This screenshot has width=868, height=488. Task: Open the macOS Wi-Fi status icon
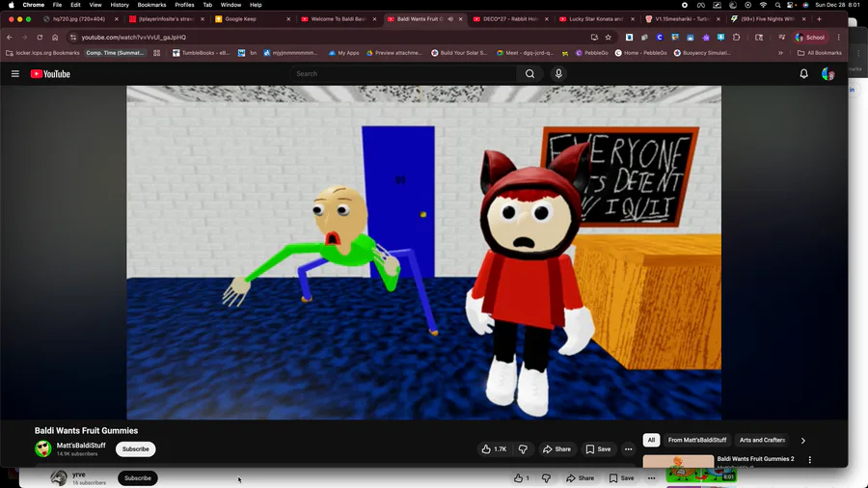pyautogui.click(x=764, y=5)
